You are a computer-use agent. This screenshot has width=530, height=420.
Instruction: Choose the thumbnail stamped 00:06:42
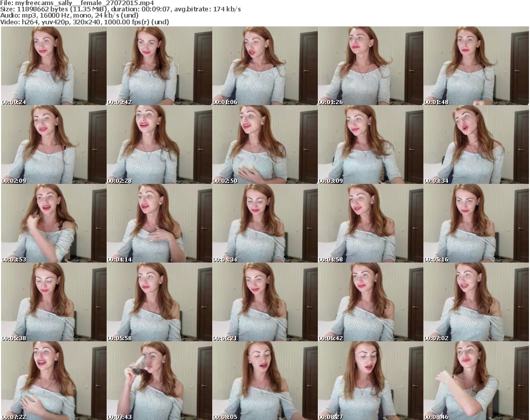coord(370,302)
